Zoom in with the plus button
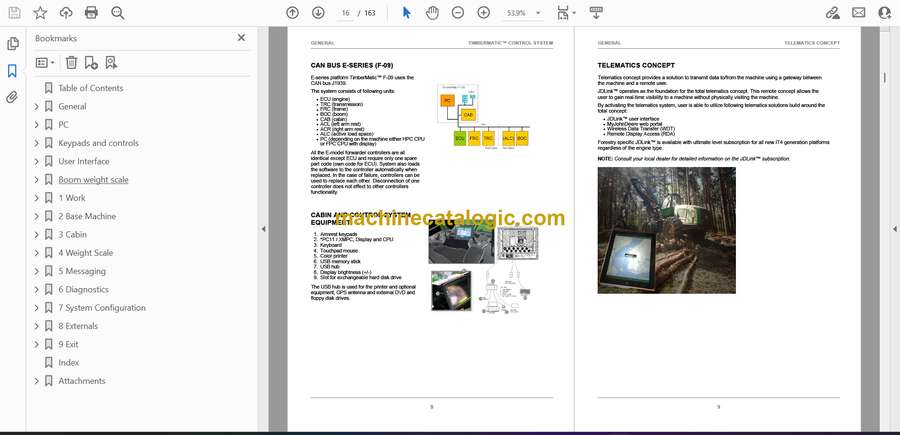 point(484,13)
